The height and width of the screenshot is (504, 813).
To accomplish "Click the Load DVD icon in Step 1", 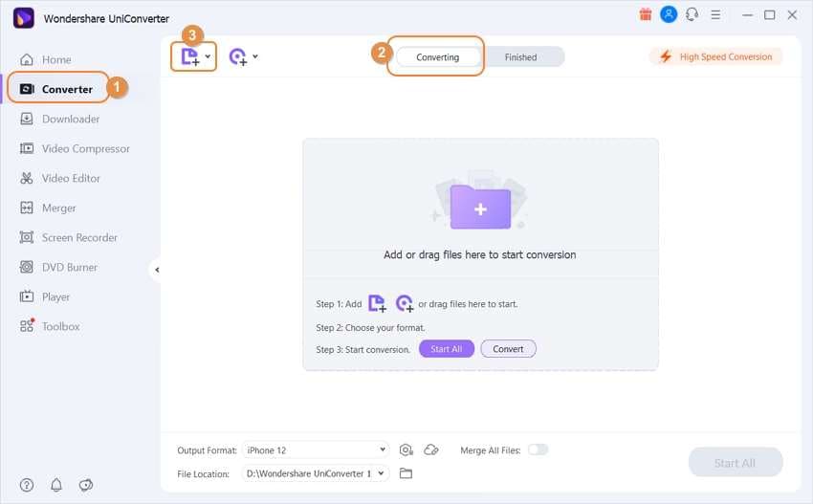I will (x=405, y=303).
